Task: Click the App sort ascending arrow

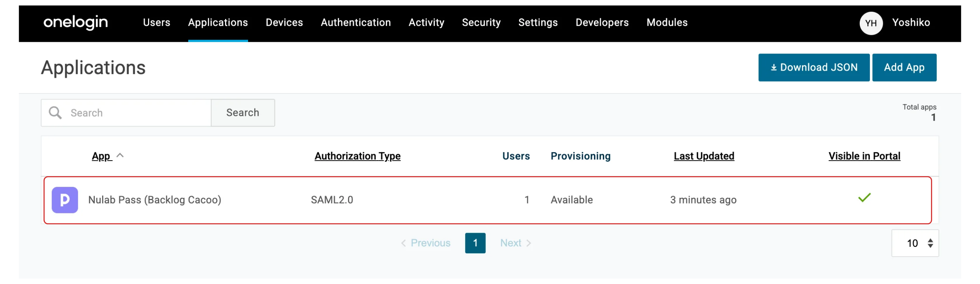Action: tap(120, 155)
